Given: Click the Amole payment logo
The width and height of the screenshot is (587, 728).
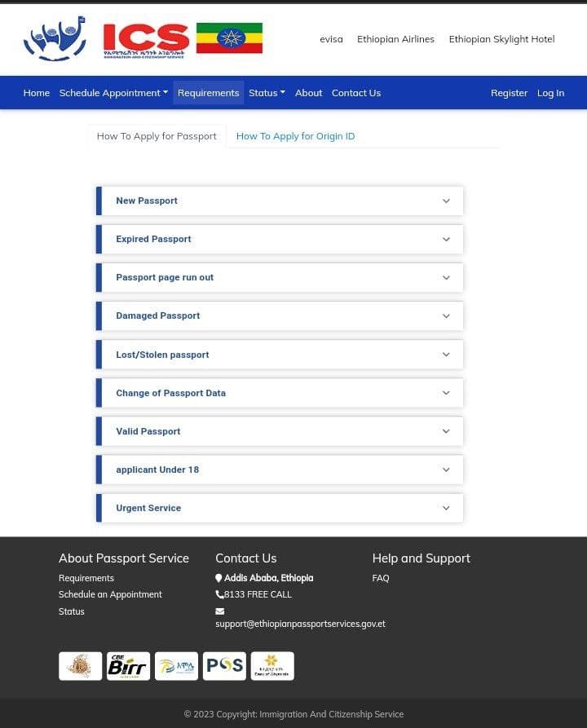Looking at the screenshot, I should pyautogui.click(x=176, y=666).
